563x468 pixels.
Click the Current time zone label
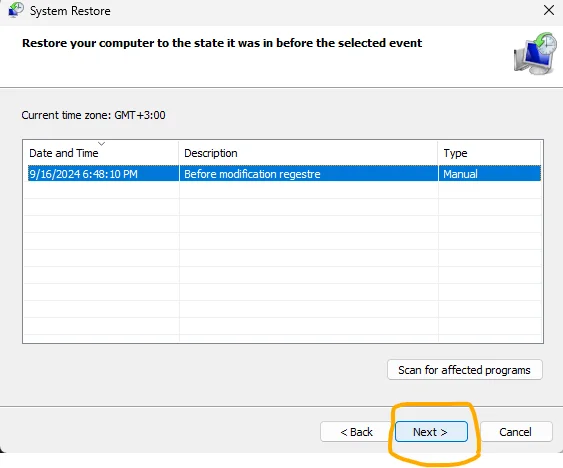pos(93,115)
